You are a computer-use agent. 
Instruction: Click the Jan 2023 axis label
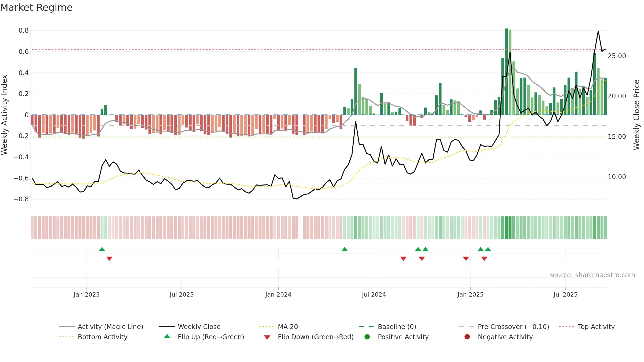tap(87, 294)
